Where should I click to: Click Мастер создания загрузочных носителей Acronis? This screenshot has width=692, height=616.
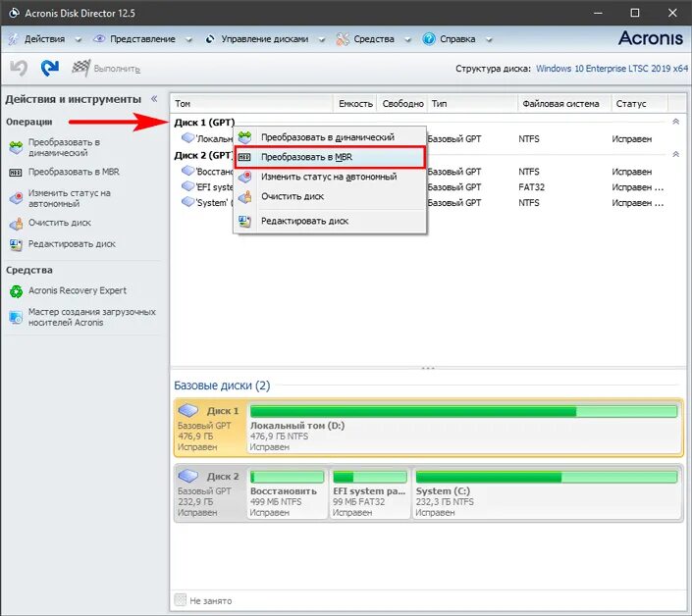[92, 317]
